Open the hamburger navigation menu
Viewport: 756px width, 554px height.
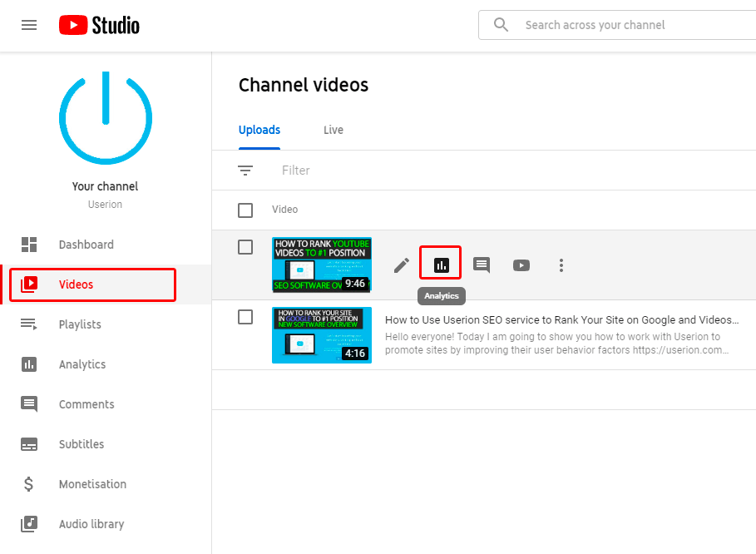click(29, 25)
